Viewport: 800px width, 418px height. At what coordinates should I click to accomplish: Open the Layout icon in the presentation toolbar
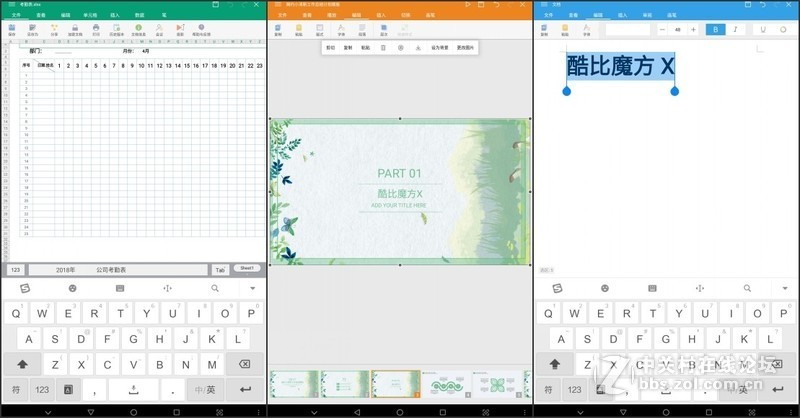(320, 30)
